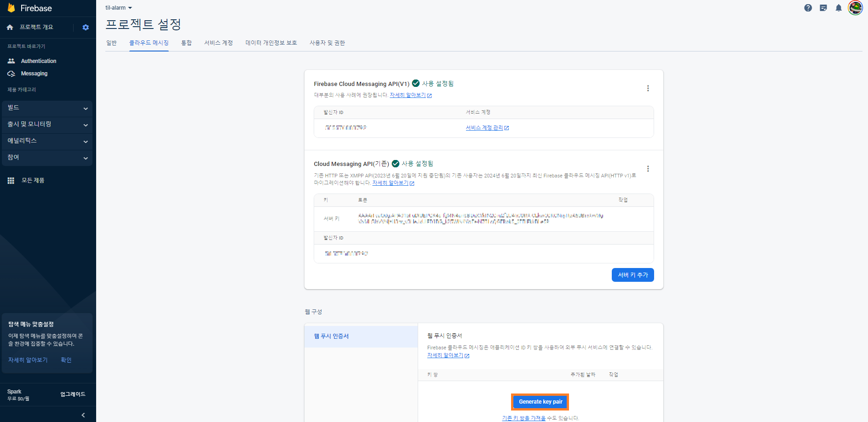Expand the 빌드 category

tap(47, 108)
